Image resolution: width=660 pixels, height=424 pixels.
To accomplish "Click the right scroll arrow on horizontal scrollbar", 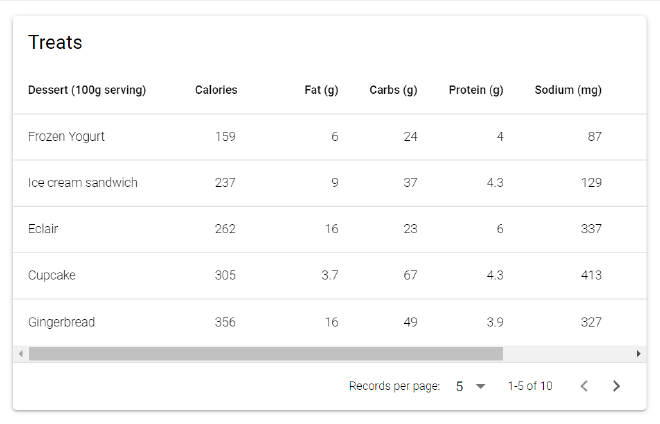I will pos(639,353).
